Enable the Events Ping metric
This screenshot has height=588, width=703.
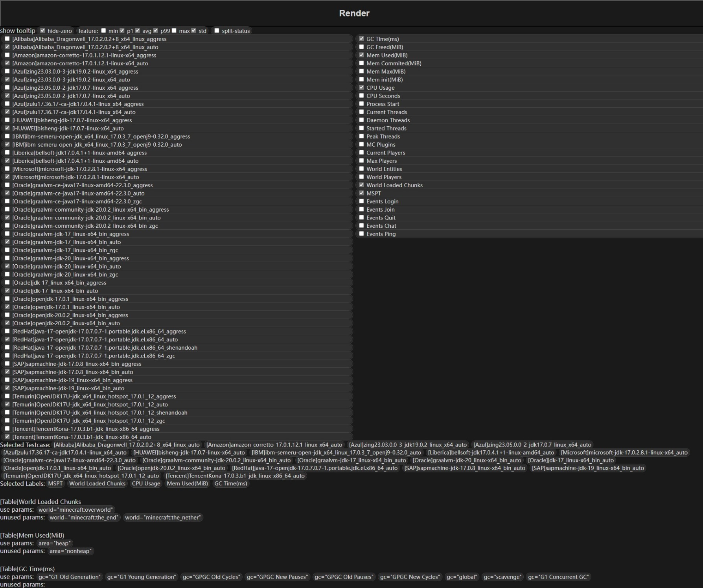click(x=362, y=234)
